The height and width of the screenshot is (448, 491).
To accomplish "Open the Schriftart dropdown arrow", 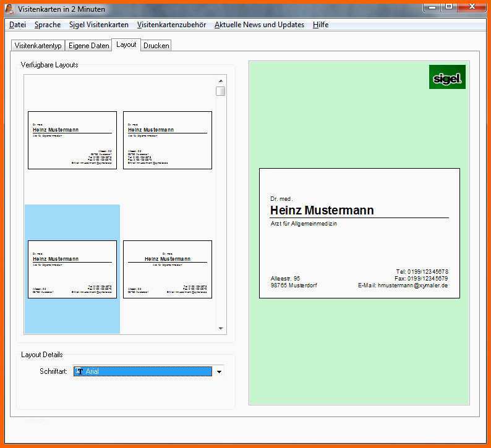I will click(219, 371).
